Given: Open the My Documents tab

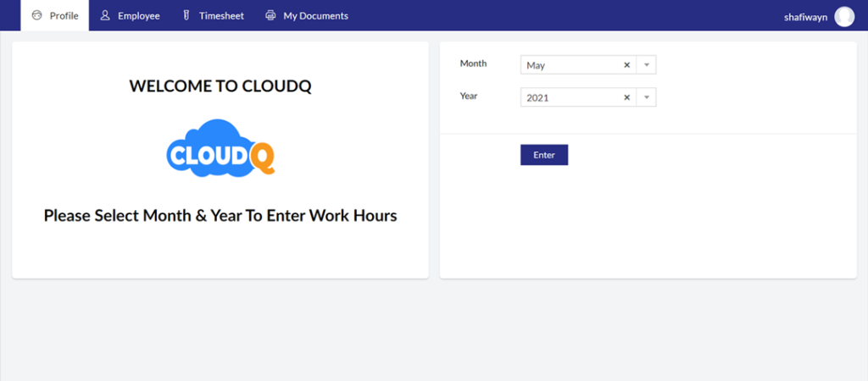Looking at the screenshot, I should [x=315, y=15].
